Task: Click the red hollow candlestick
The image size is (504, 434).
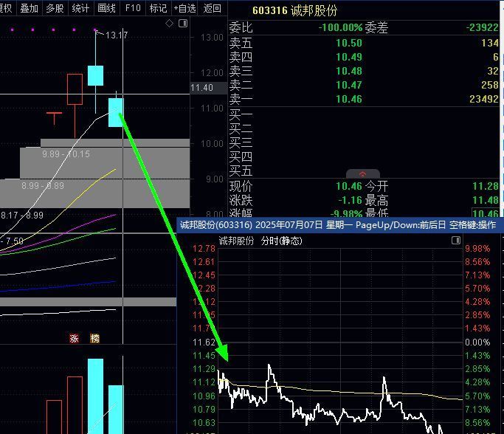Action: point(75,89)
